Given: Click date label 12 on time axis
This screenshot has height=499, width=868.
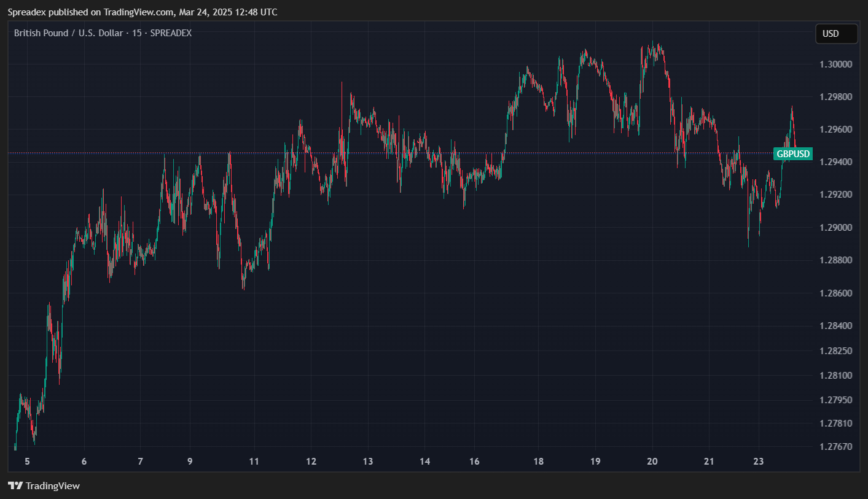Looking at the screenshot, I should (x=311, y=462).
